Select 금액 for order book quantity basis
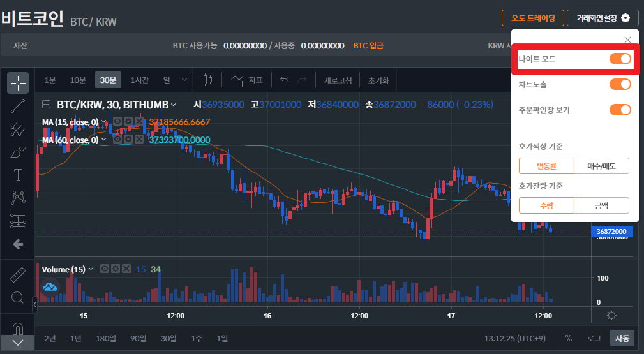 601,205
